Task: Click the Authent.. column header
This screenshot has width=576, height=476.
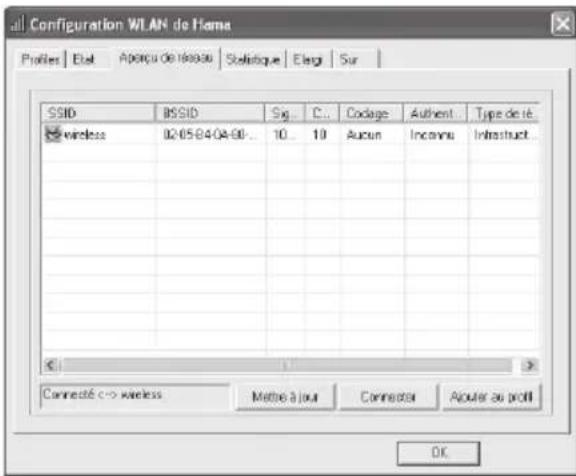Action: point(435,113)
